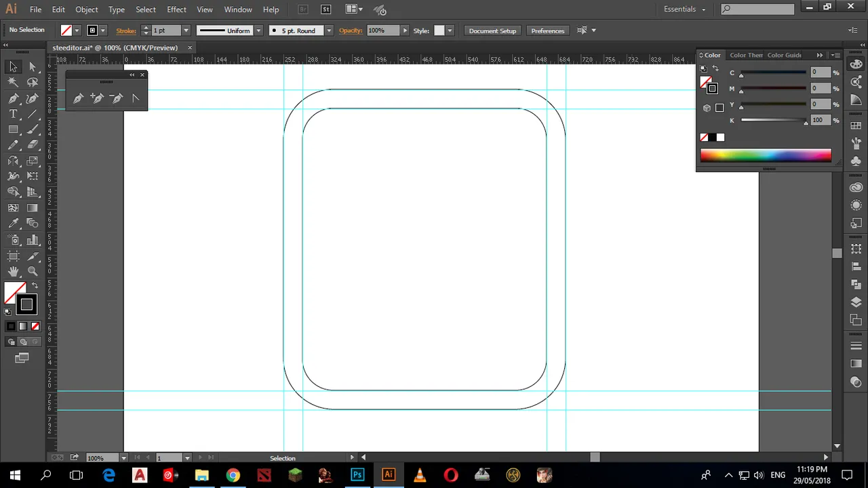Open the stroke color dropdown in control bar

pos(103,30)
